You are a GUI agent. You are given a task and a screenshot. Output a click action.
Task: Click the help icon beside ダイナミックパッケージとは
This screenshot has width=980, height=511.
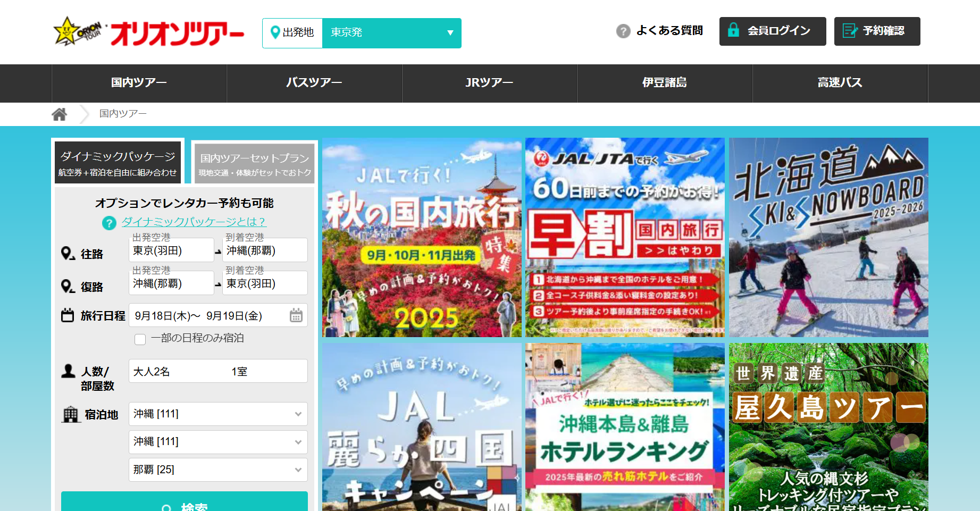[109, 223]
